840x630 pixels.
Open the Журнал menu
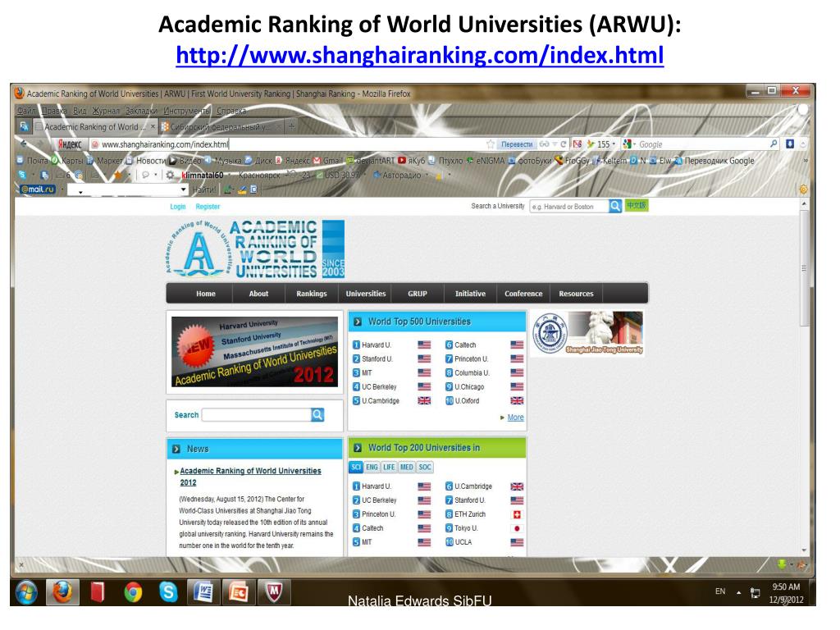tap(106, 111)
